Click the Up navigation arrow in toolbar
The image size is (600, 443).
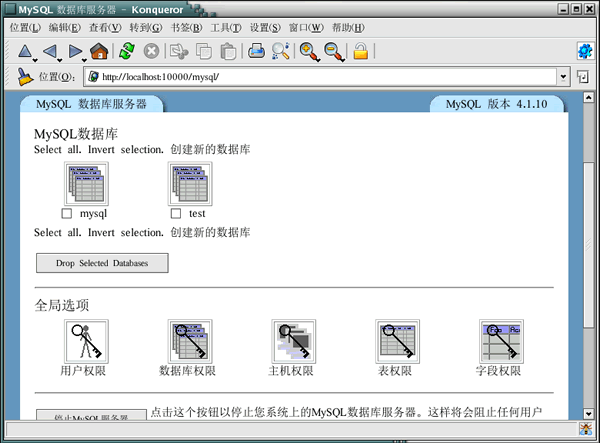(x=25, y=51)
